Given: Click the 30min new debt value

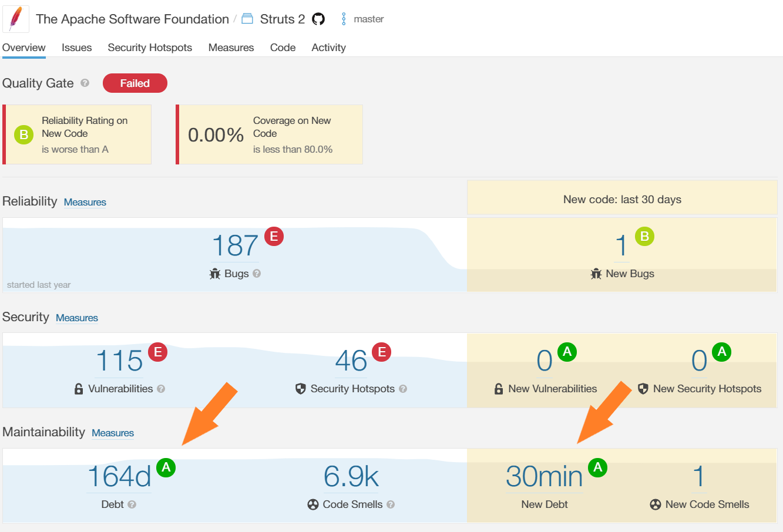Looking at the screenshot, I should pyautogui.click(x=545, y=476).
